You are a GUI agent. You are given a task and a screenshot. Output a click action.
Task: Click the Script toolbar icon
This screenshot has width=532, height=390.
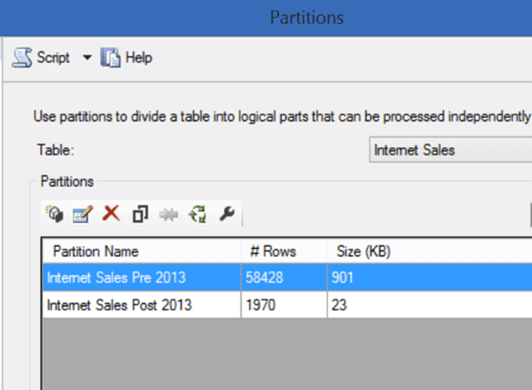22,57
